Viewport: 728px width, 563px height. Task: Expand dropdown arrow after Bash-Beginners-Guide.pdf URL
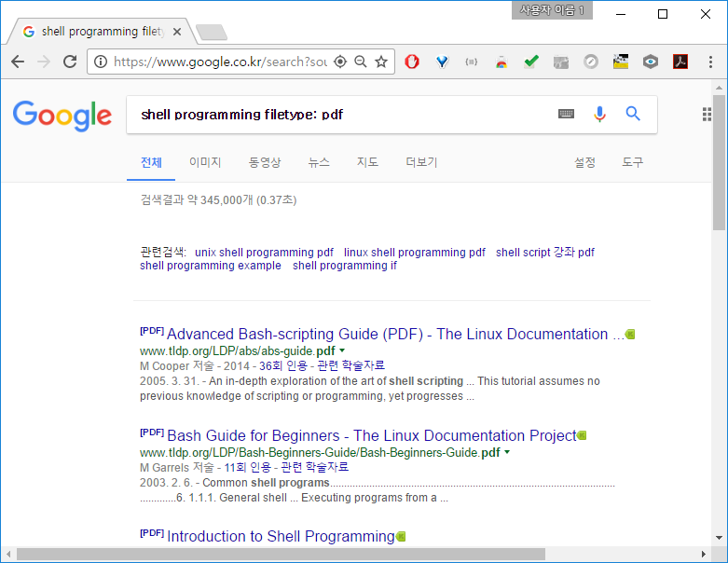tap(507, 452)
